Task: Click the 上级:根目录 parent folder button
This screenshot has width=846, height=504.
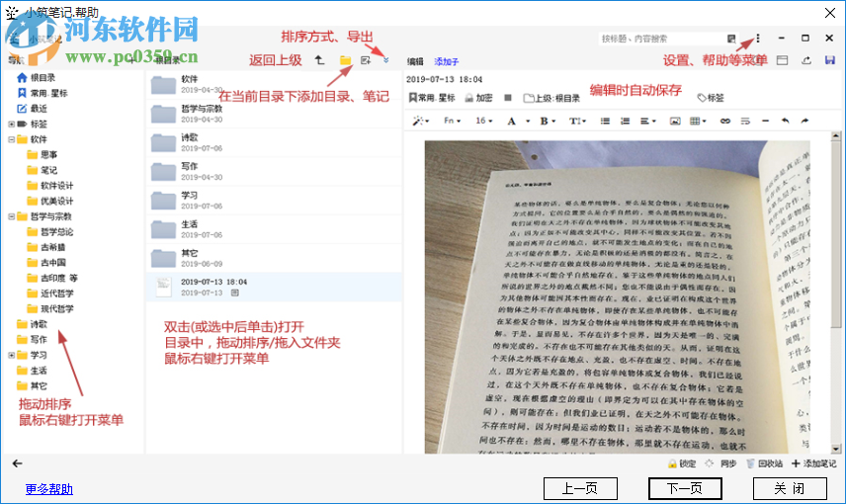Action: (x=551, y=98)
